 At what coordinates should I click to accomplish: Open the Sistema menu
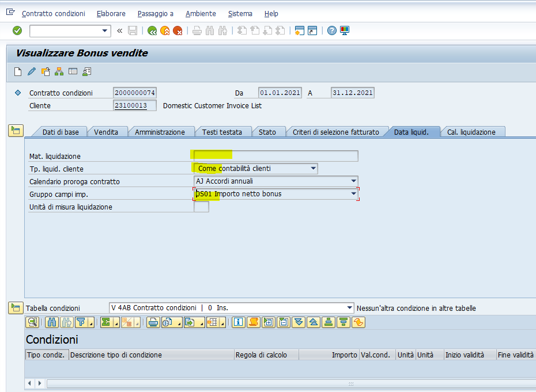[240, 14]
